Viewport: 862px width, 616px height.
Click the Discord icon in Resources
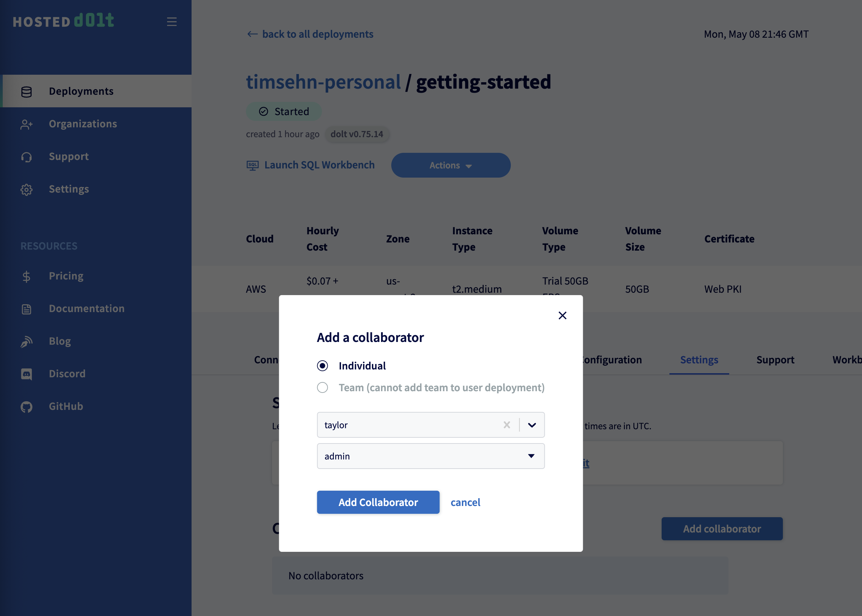click(26, 374)
